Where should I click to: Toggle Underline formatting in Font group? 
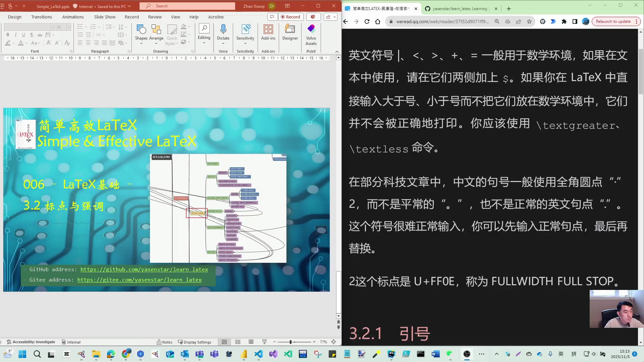[x=23, y=35]
